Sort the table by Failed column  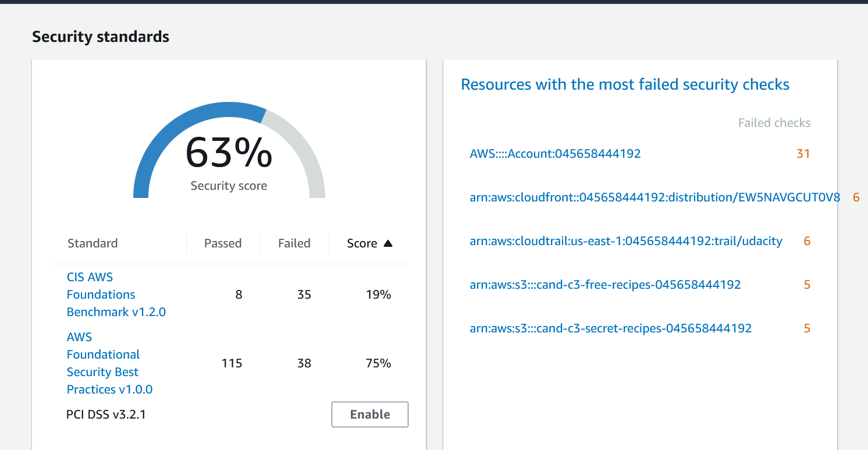pyautogui.click(x=294, y=243)
